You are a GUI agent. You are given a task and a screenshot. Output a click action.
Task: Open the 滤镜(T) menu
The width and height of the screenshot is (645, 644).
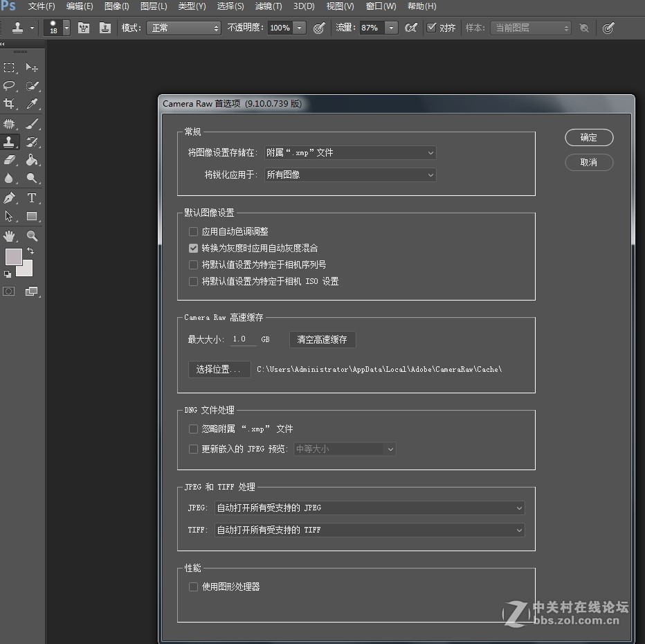[269, 6]
